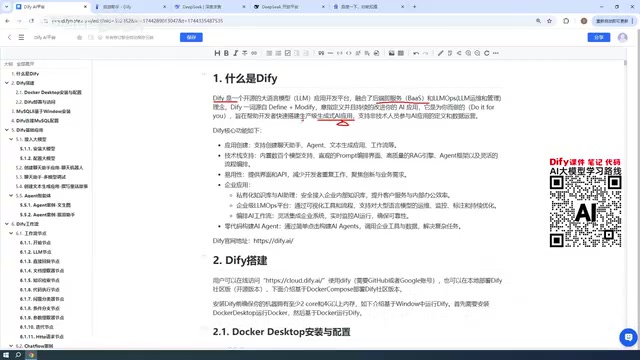Click 全部展开 expand-all in the outline header

(25, 64)
